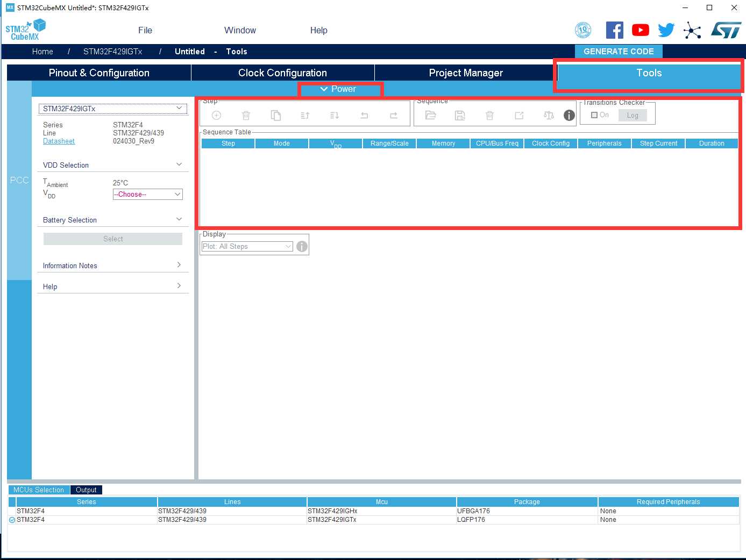Click the battery Select button
Image resolution: width=746 pixels, height=560 pixels.
(x=113, y=239)
